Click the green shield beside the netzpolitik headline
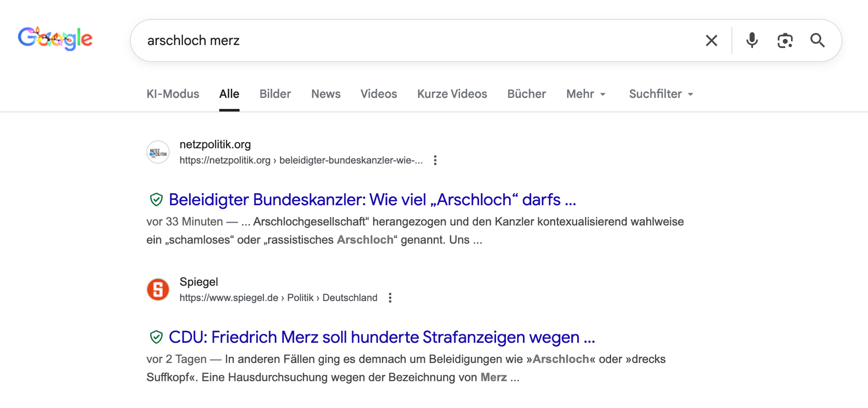 point(156,200)
